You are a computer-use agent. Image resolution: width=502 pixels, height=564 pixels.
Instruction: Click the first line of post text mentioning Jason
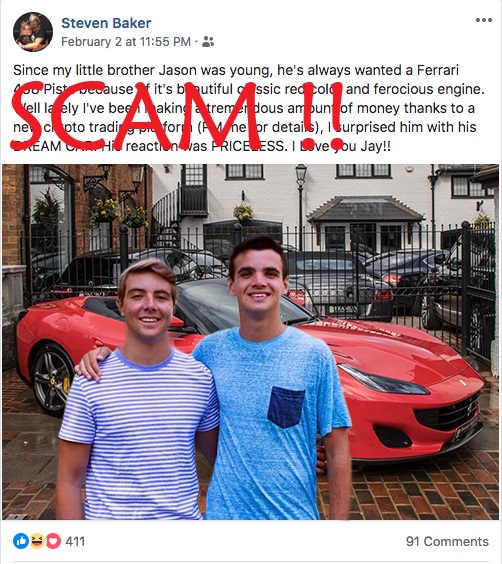(x=236, y=70)
